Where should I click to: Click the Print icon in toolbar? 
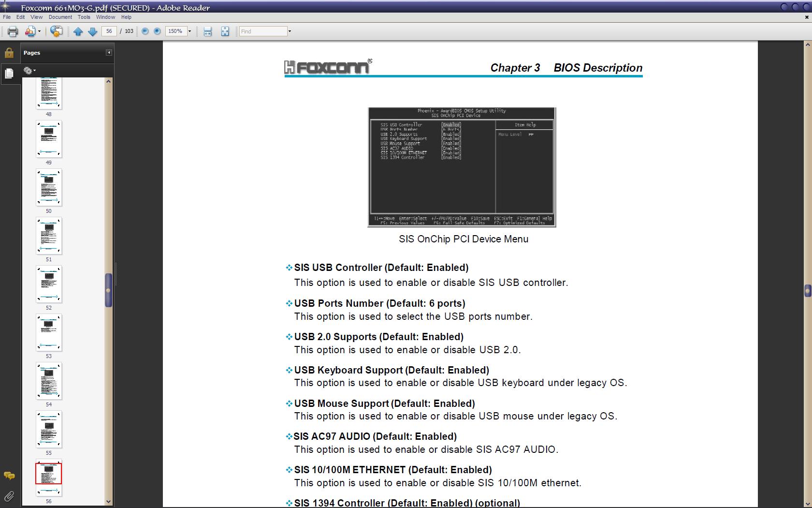13,31
